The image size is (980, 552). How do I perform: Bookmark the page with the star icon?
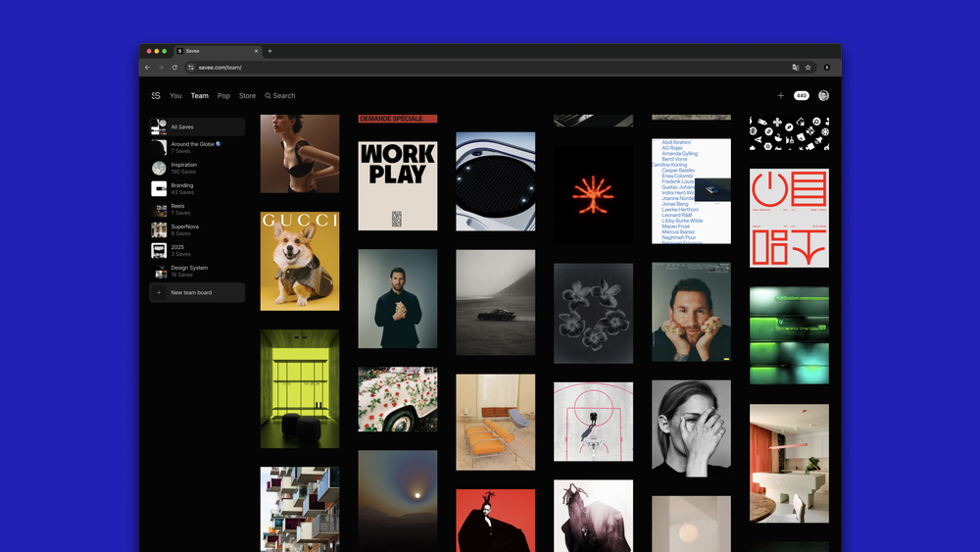(808, 68)
